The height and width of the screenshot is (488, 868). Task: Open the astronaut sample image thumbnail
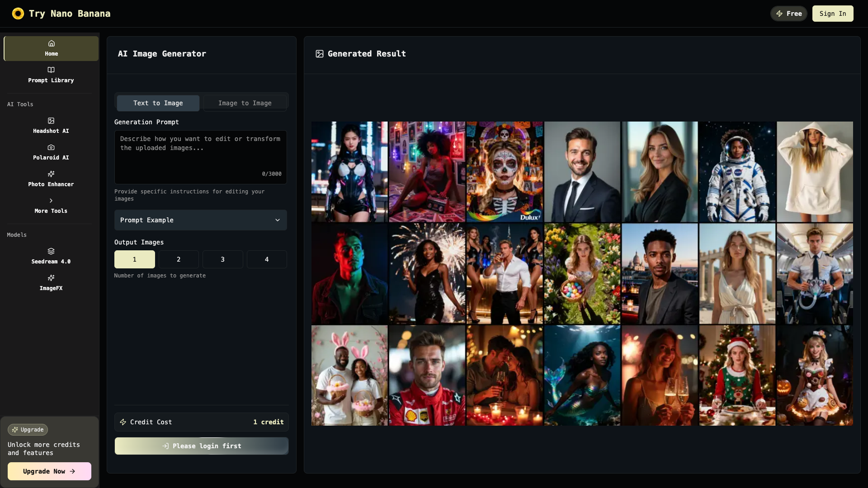point(737,172)
